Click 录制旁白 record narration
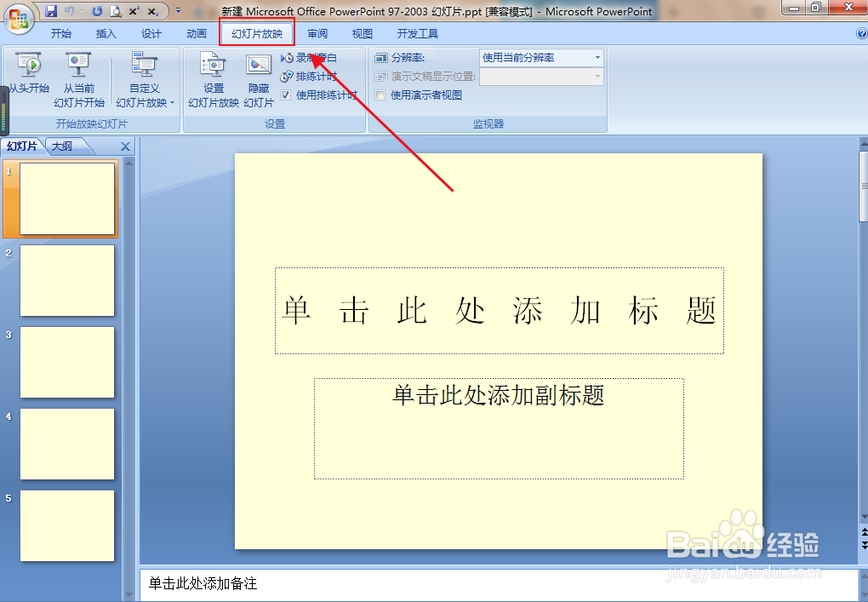This screenshot has height=602, width=868. 309,58
